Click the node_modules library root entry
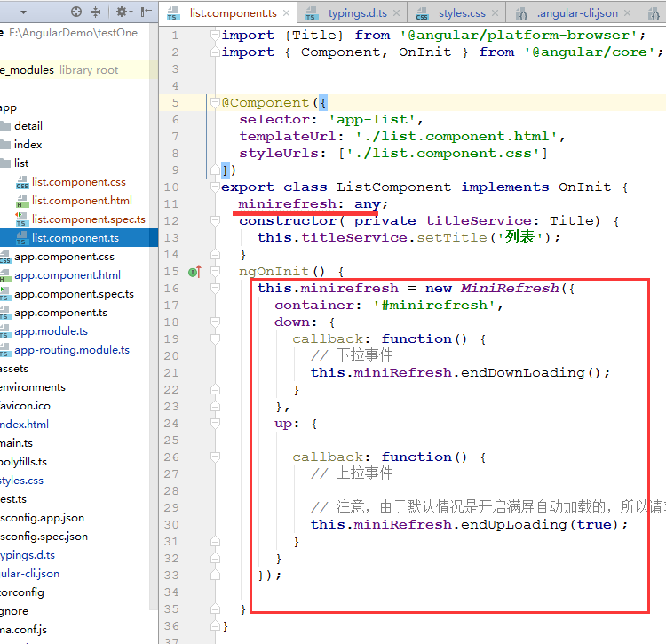The width and height of the screenshot is (666, 644). [x=59, y=69]
